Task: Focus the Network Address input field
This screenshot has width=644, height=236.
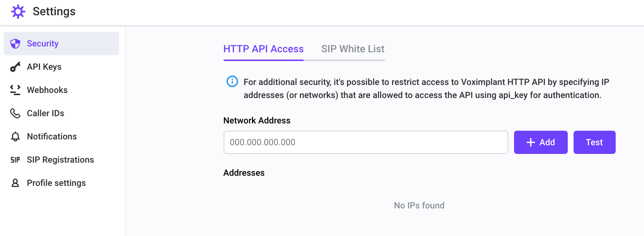Action: [x=366, y=142]
